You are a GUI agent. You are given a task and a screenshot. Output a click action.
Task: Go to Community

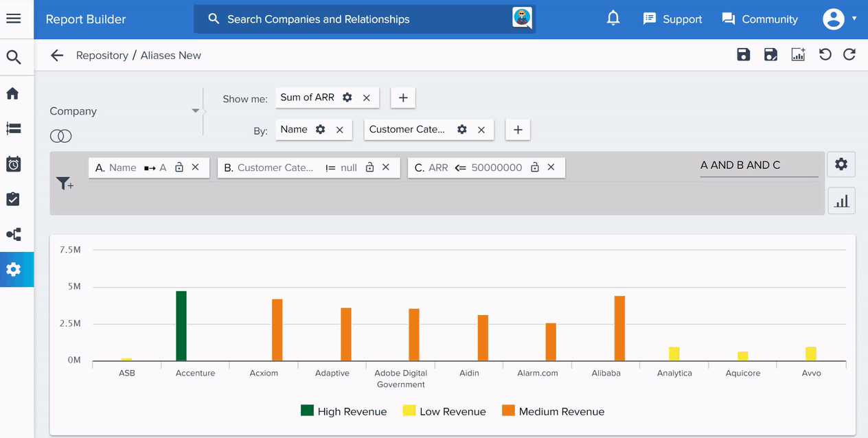[x=759, y=19]
